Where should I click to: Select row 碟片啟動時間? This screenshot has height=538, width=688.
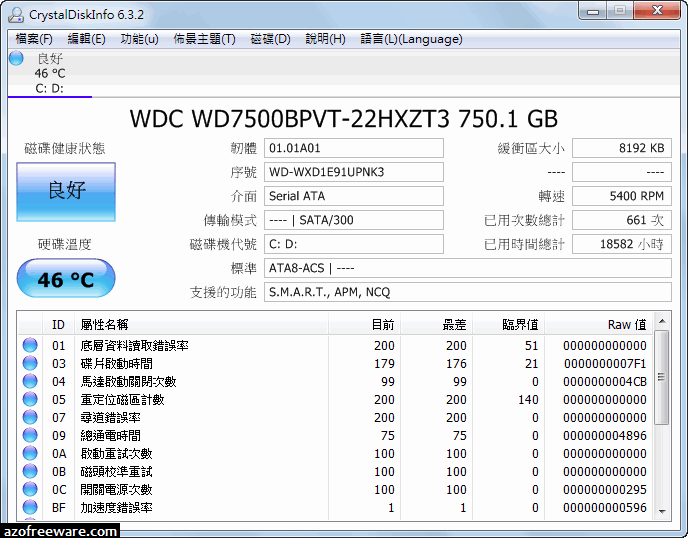[335, 363]
